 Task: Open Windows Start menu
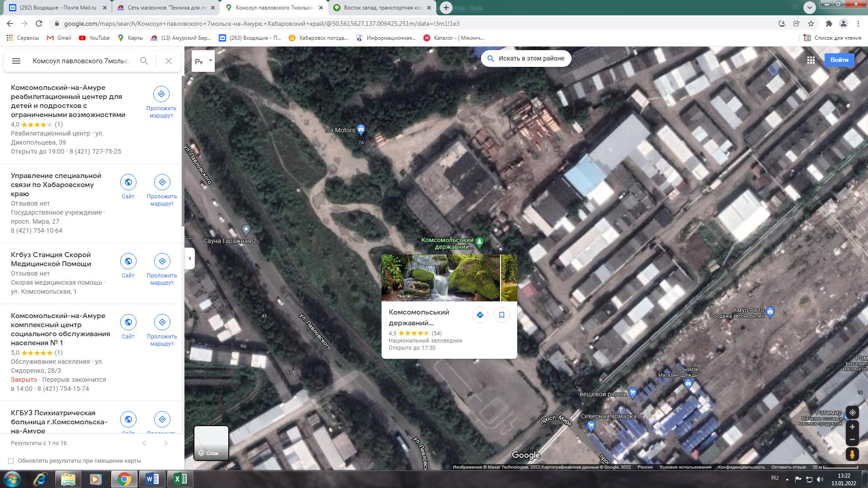coord(12,479)
